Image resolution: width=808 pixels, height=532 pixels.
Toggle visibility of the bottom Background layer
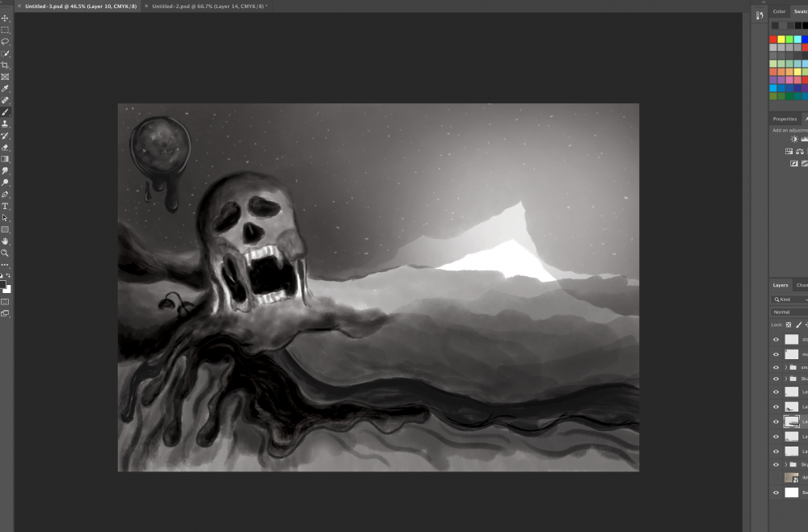coord(776,492)
